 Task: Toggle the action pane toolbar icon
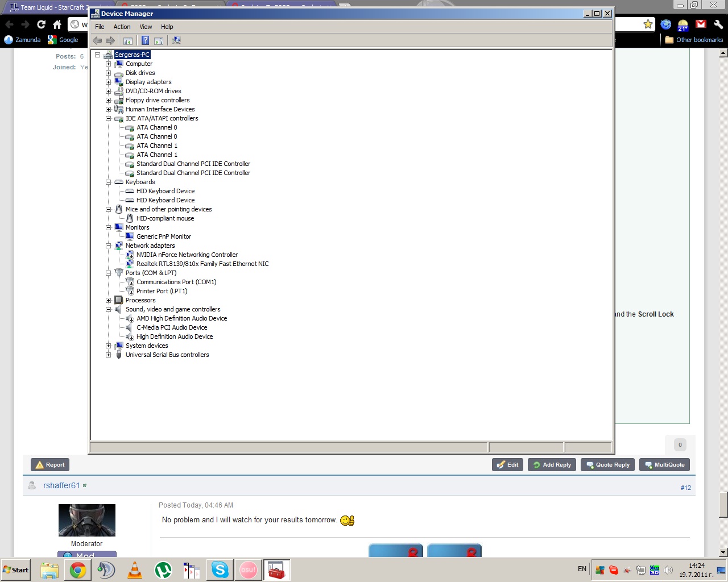tap(159, 40)
